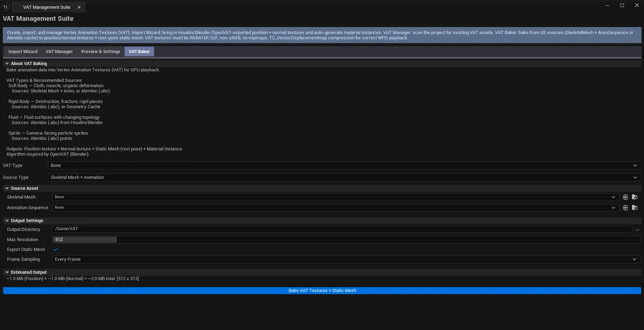The width and height of the screenshot is (644, 330).
Task: Click the Max Resolution label
Action: pyautogui.click(x=22, y=240)
